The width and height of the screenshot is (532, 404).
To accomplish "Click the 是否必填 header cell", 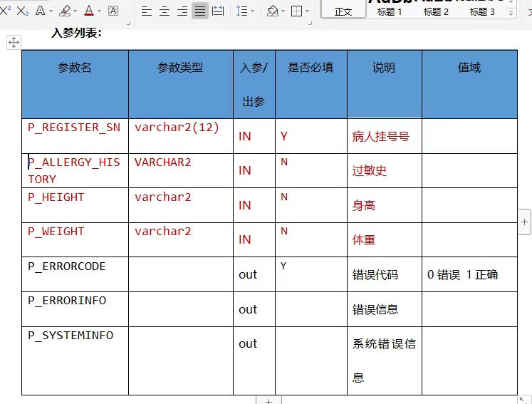I will [x=311, y=84].
